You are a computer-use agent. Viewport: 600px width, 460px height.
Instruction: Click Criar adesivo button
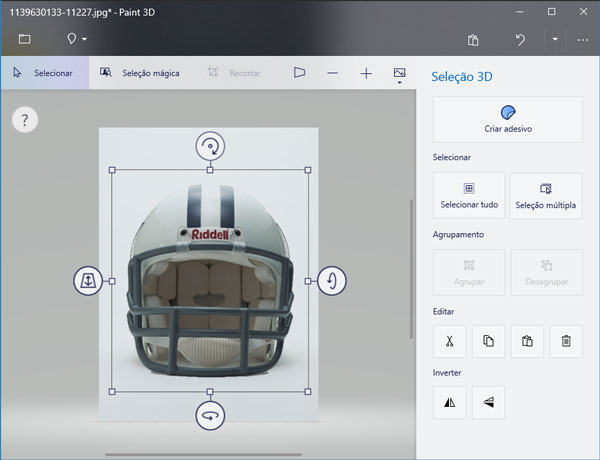(508, 119)
